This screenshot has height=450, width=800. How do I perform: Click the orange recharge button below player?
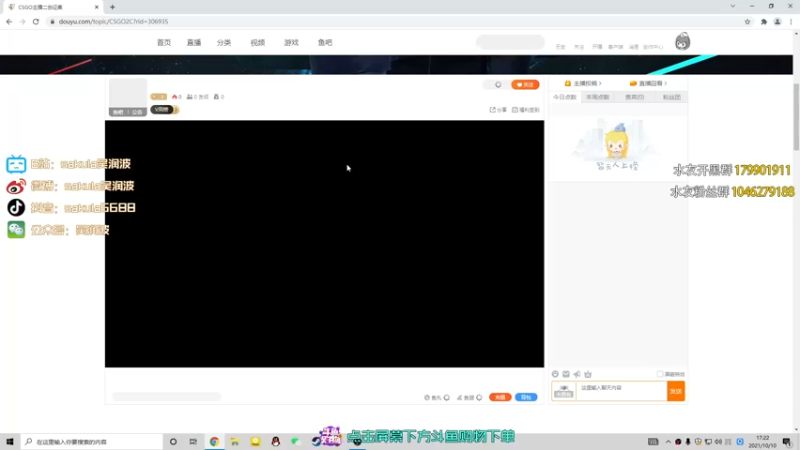tap(500, 397)
